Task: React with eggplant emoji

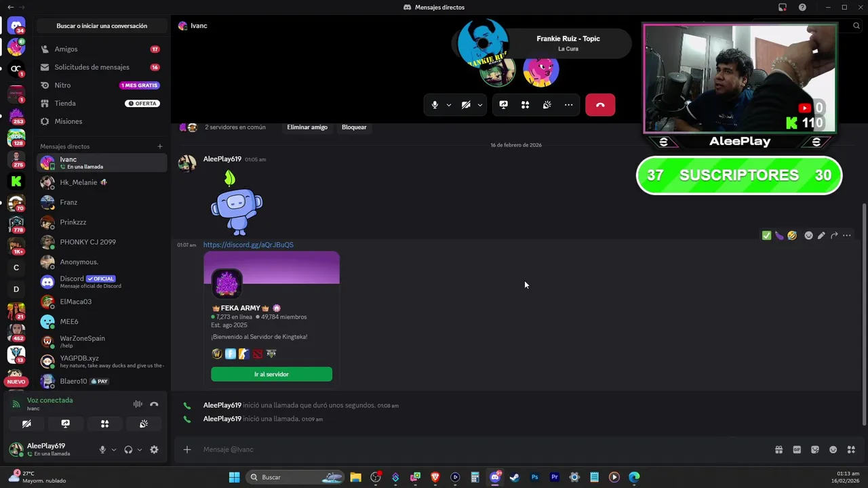Action: point(779,235)
